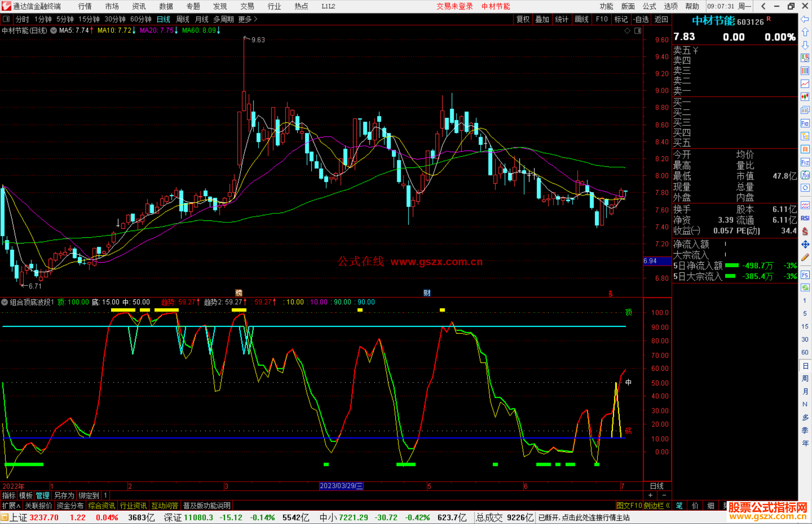This screenshot has height=524, width=812.
Task: Click the 返回 return button
Action: 661,19
